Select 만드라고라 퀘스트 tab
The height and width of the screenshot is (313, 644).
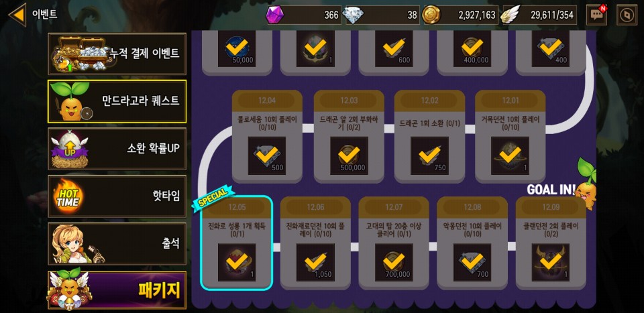point(117,101)
